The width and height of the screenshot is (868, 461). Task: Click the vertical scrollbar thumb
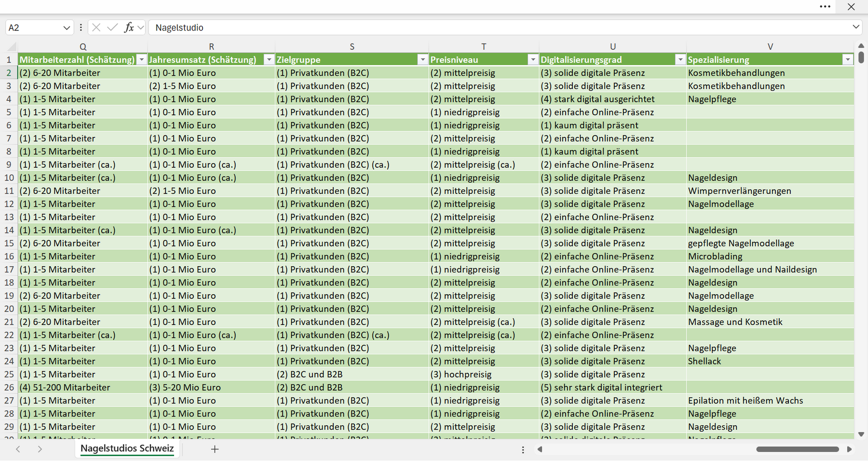point(861,58)
